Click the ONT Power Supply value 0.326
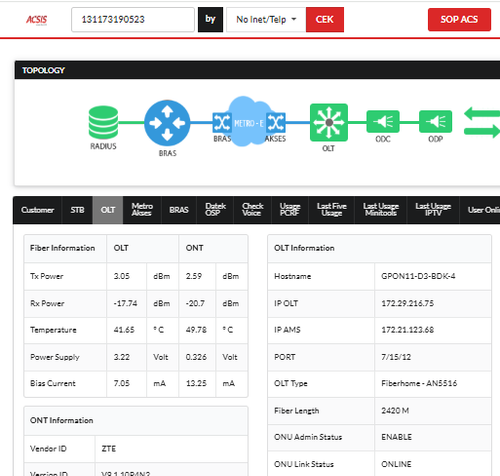This screenshot has width=500, height=476. tap(196, 357)
